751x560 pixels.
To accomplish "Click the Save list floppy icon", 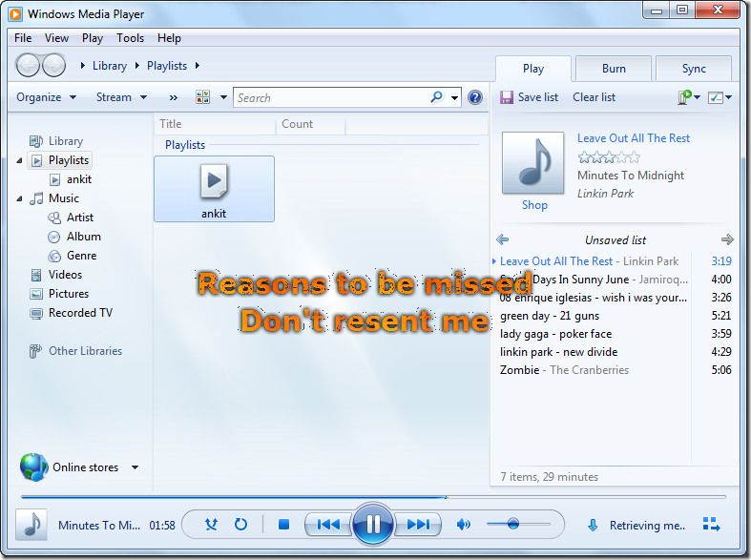I will (507, 97).
